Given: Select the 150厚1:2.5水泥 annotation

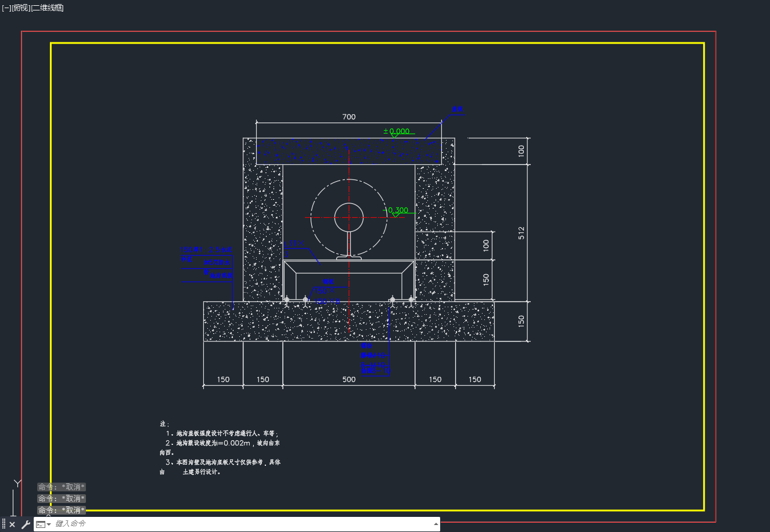Looking at the screenshot, I should coord(207,250).
